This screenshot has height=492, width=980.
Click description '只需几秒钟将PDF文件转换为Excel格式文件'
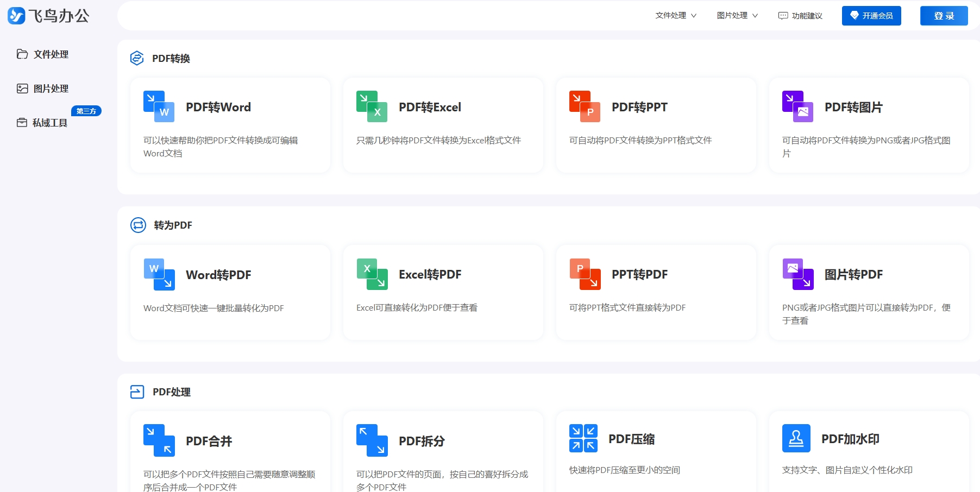(x=438, y=140)
